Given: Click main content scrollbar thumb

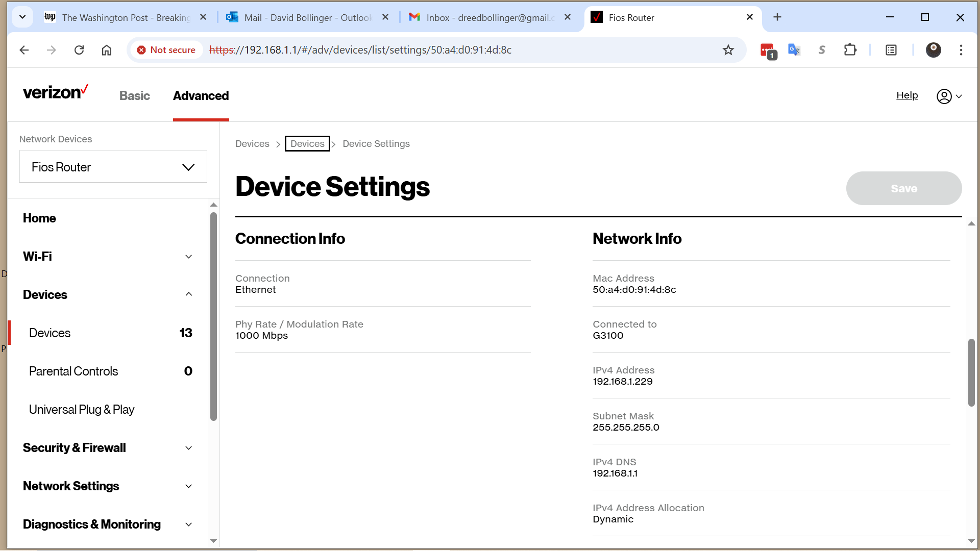Looking at the screenshot, I should coord(971,372).
